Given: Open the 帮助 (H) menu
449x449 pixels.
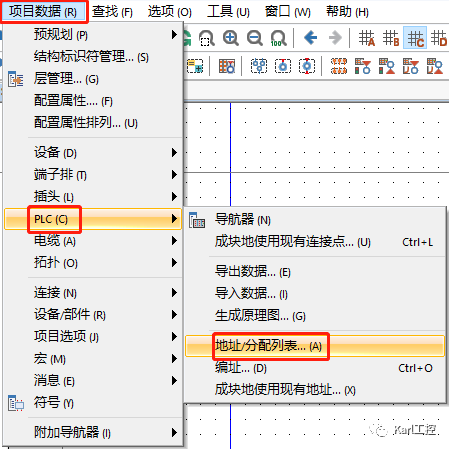Looking at the screenshot, I should tap(347, 12).
